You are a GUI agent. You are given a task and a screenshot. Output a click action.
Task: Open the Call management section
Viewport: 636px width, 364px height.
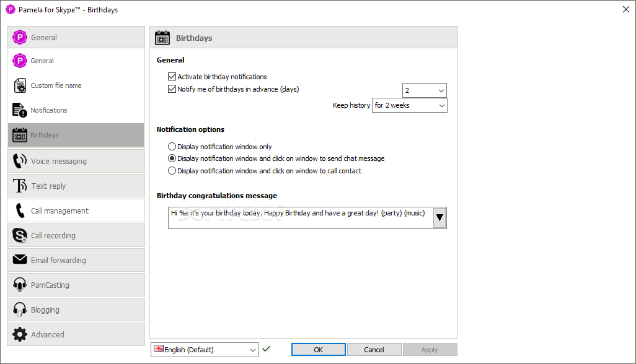[x=76, y=210]
